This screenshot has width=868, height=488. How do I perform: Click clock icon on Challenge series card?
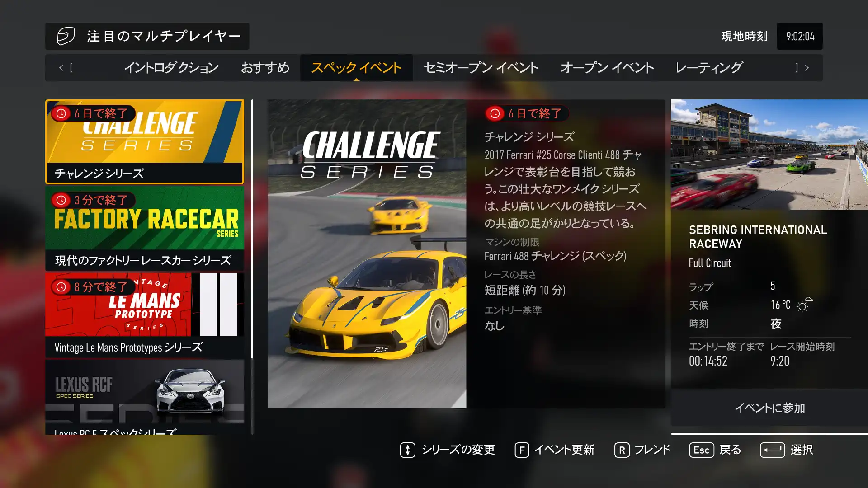point(61,113)
